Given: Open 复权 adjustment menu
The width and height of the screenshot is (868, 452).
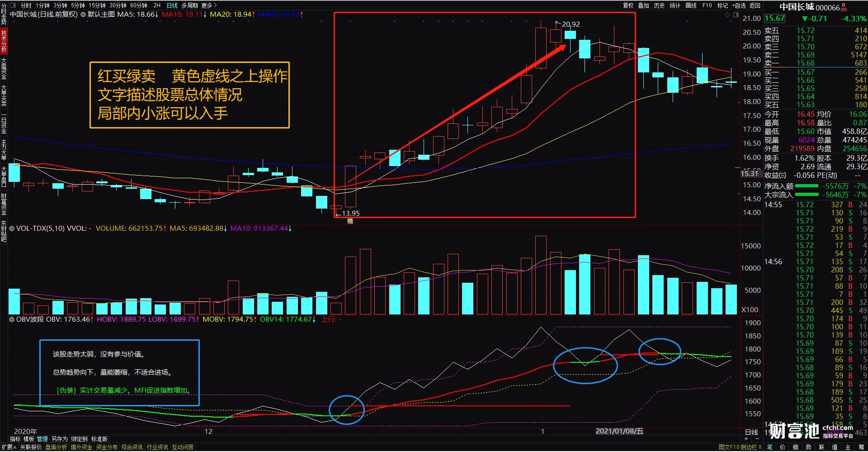Looking at the screenshot, I should click(628, 5).
